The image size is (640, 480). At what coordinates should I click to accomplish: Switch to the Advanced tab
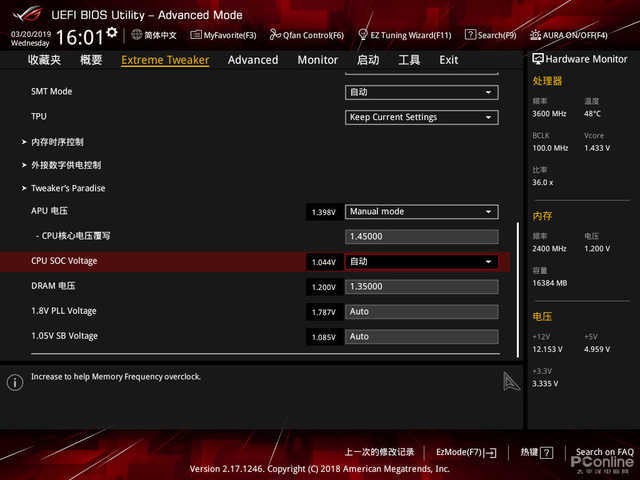point(253,60)
